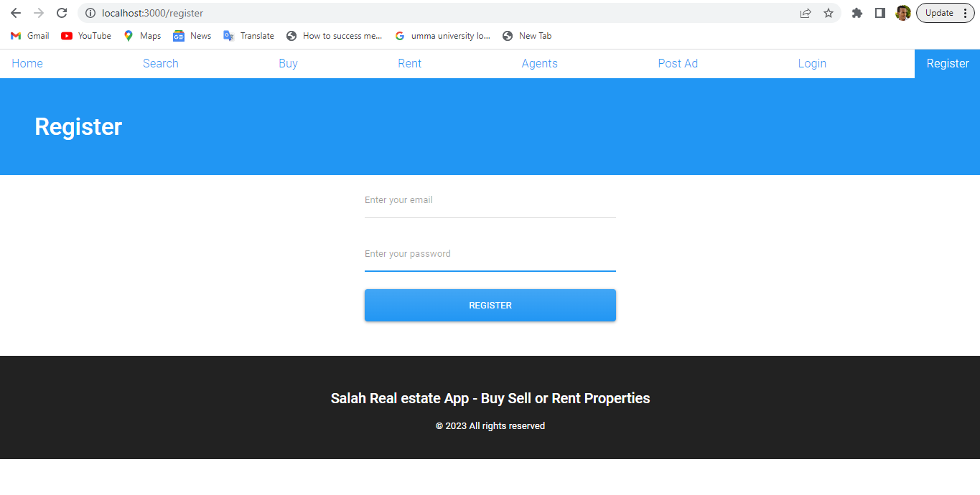The width and height of the screenshot is (980, 495).
Task: Click the share icon in address bar
Action: [806, 13]
